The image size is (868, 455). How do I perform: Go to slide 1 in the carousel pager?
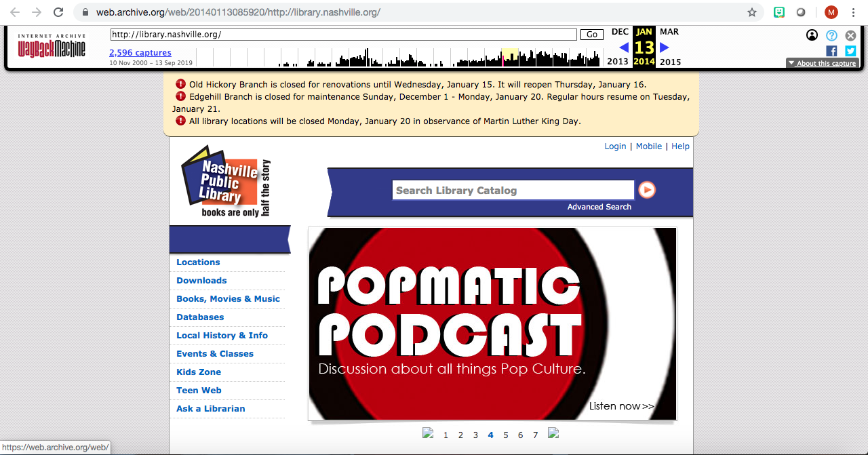[x=446, y=435]
